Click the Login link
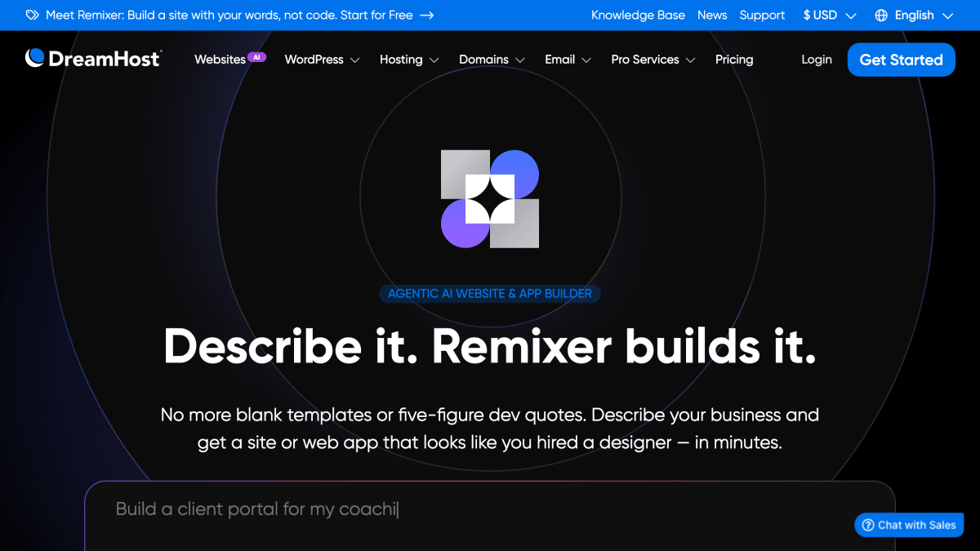 817,60
